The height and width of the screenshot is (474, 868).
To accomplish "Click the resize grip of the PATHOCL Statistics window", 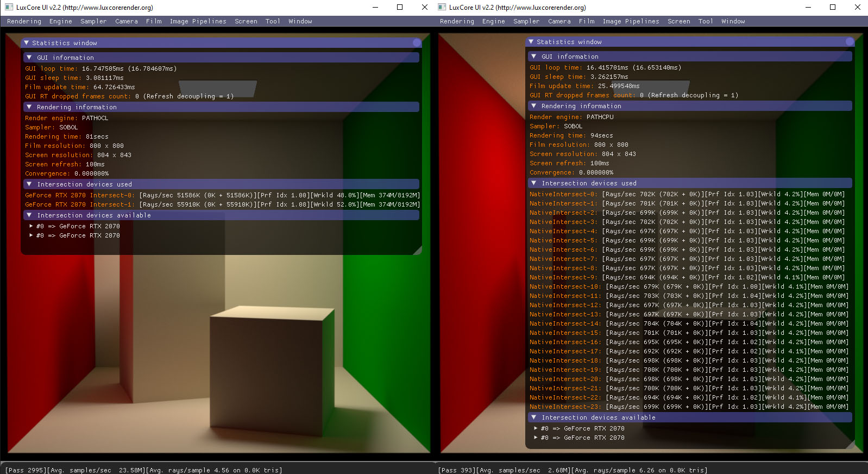I will [x=418, y=251].
